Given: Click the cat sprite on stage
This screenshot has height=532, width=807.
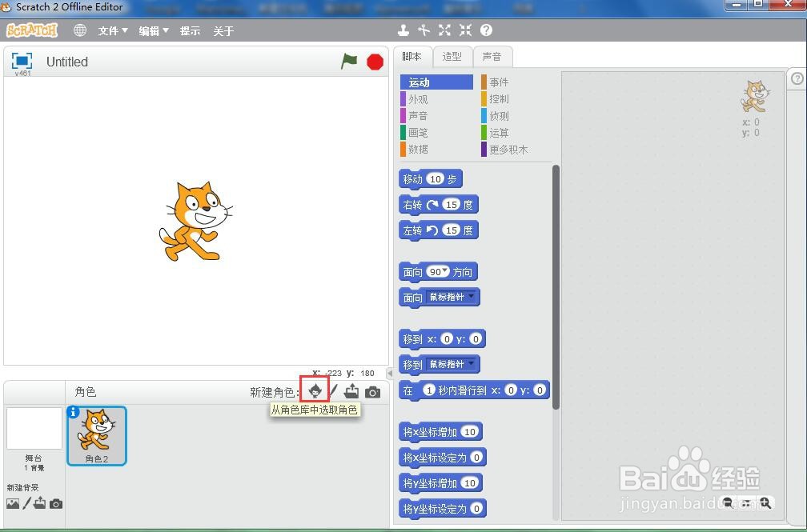Looking at the screenshot, I should [195, 222].
